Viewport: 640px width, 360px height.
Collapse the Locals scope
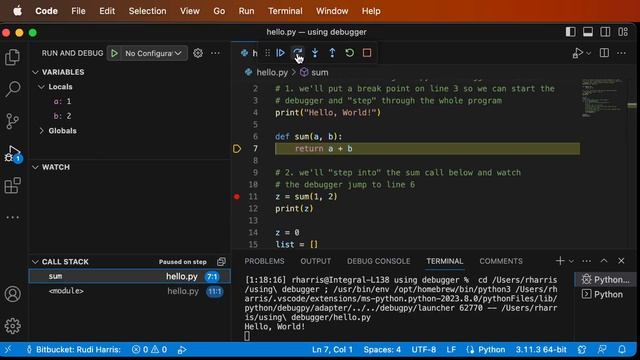click(x=41, y=87)
